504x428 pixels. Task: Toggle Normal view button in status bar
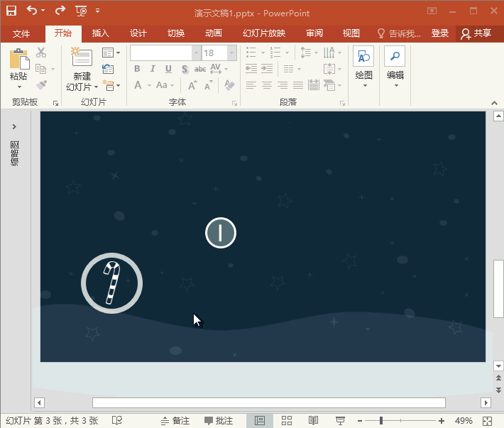(260, 421)
